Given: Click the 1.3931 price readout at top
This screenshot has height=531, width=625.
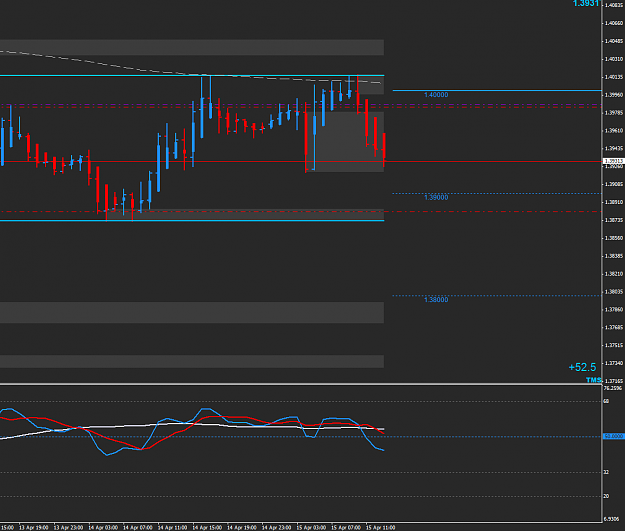Looking at the screenshot, I should point(586,3).
